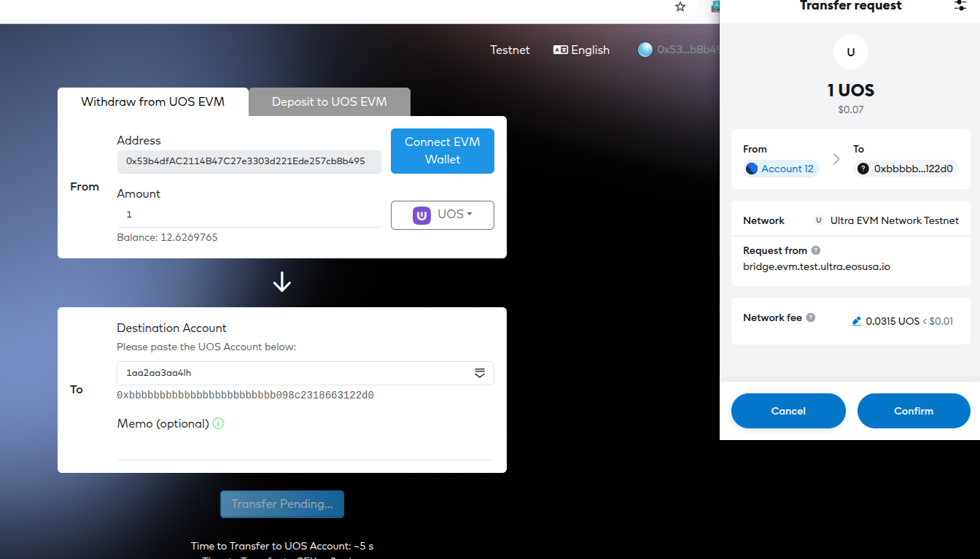Click the Transfer Pending button
This screenshot has height=559, width=980.
pos(282,504)
